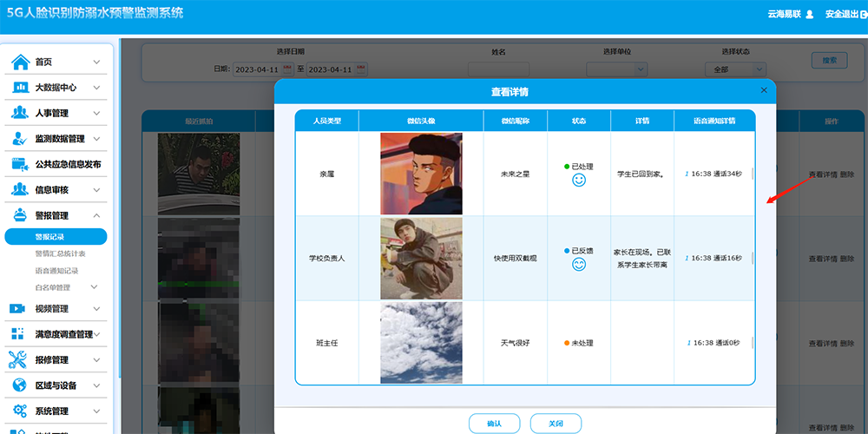
Task: Click the 大数据中心 chart icon
Action: pos(19,88)
